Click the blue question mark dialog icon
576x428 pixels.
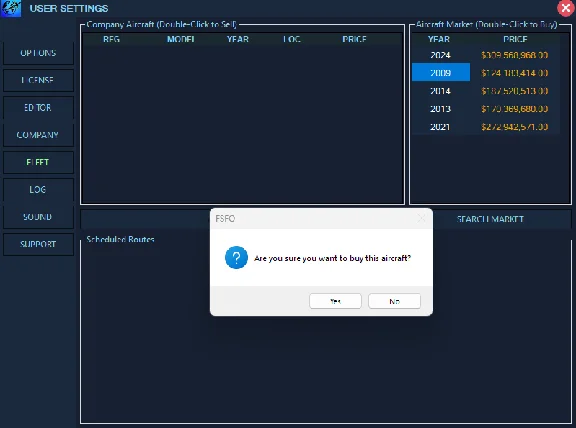[236, 257]
